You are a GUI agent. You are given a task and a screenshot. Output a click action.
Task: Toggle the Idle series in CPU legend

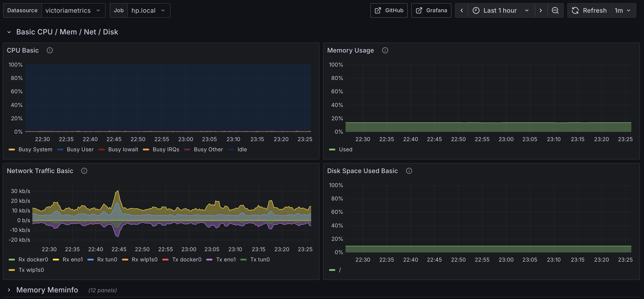tap(242, 149)
